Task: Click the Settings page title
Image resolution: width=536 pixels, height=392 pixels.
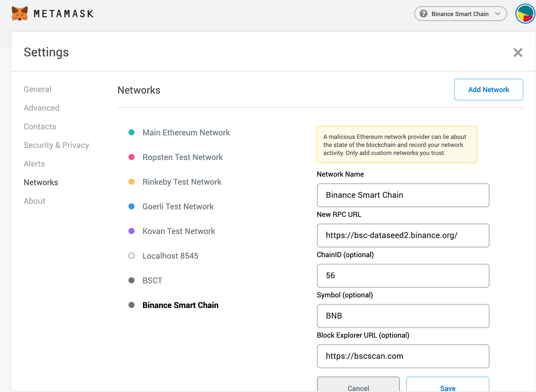Action: coord(46,52)
